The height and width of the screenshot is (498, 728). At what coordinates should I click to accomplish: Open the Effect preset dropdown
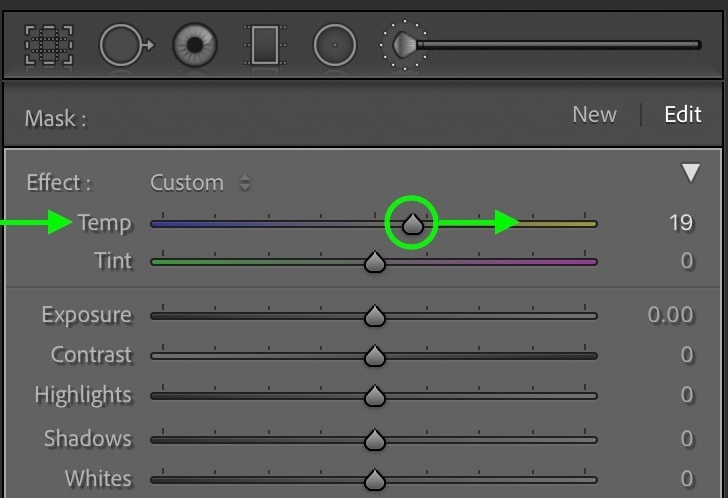(200, 183)
